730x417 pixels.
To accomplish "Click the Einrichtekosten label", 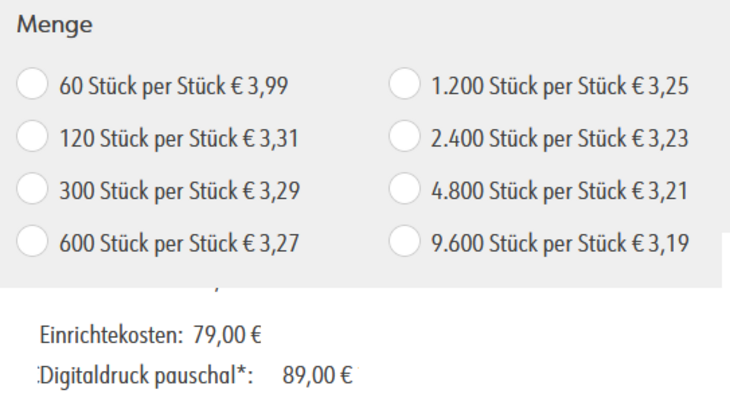I will tap(105, 333).
